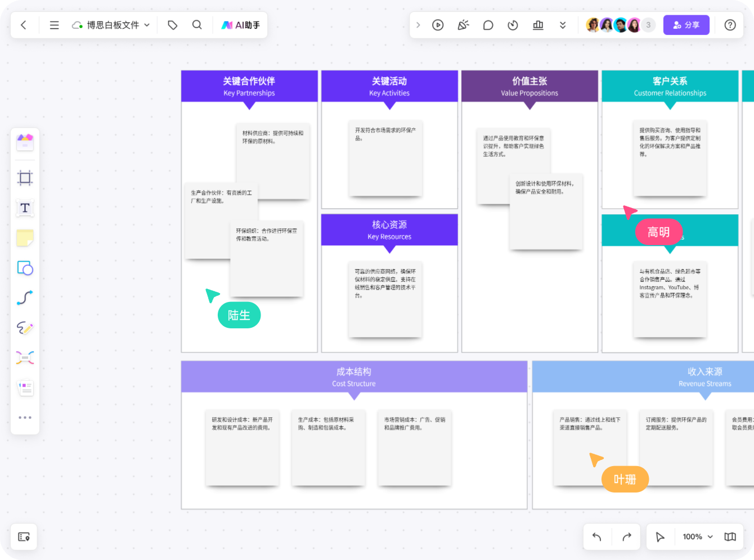754x560 pixels.
Task: Select the Pen drawing tool
Action: point(25,328)
